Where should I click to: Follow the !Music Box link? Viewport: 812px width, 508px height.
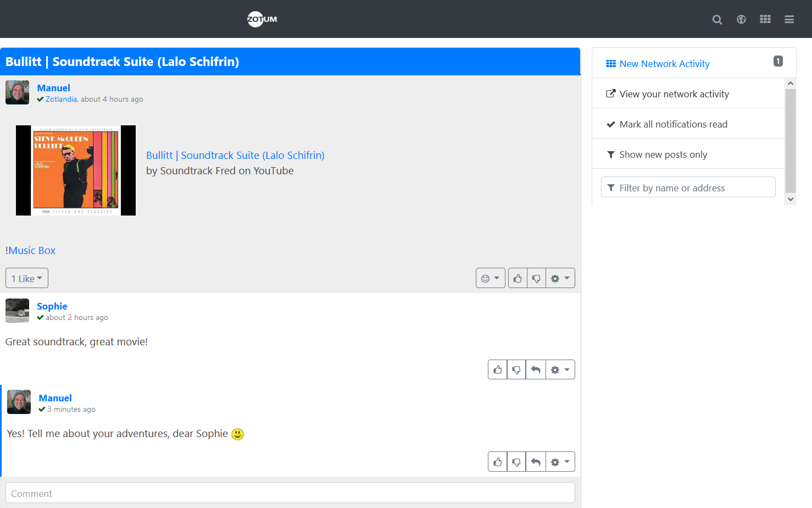point(31,251)
